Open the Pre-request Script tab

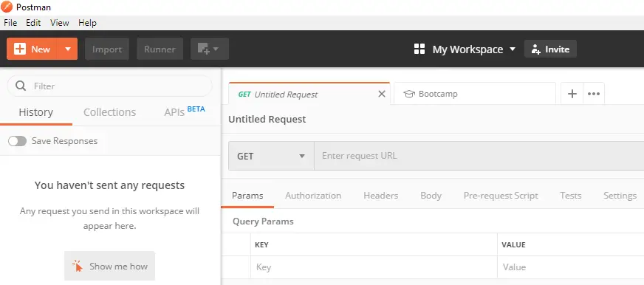501,196
